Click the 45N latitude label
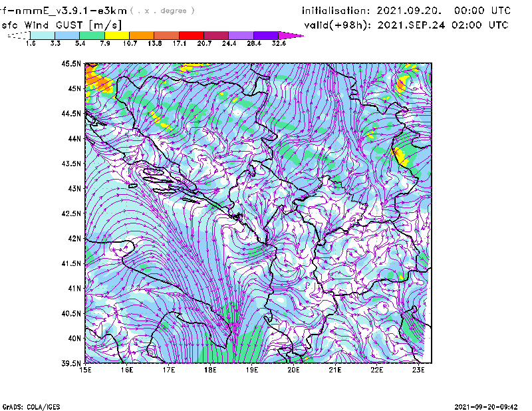 (74, 88)
